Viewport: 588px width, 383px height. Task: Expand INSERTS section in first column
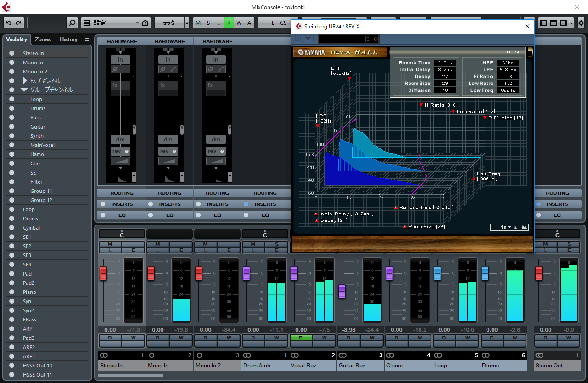point(122,204)
